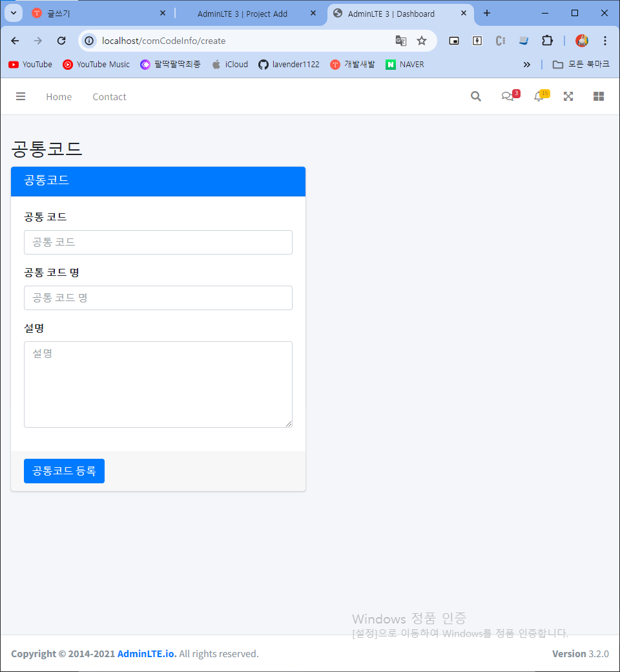Click Home in navbar

pyautogui.click(x=59, y=97)
